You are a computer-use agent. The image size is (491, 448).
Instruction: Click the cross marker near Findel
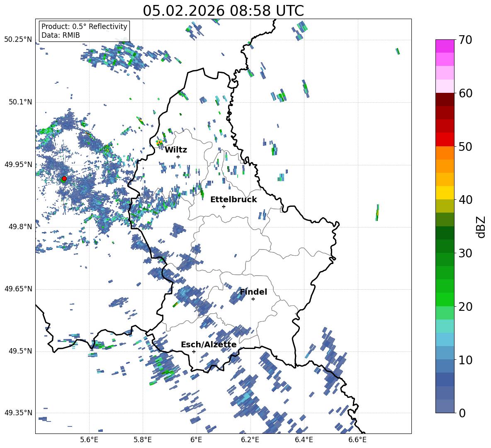point(253,299)
